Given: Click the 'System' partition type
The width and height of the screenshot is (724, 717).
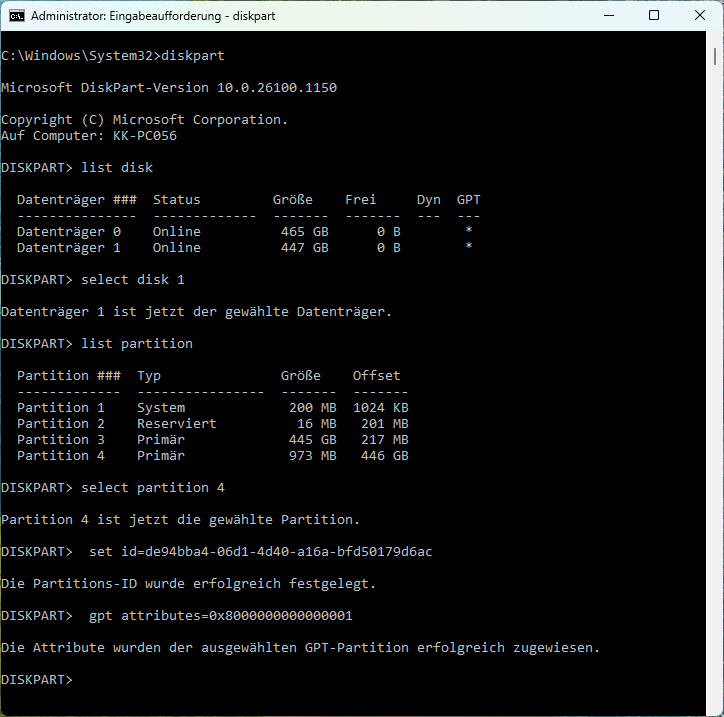Looking at the screenshot, I should (161, 408).
